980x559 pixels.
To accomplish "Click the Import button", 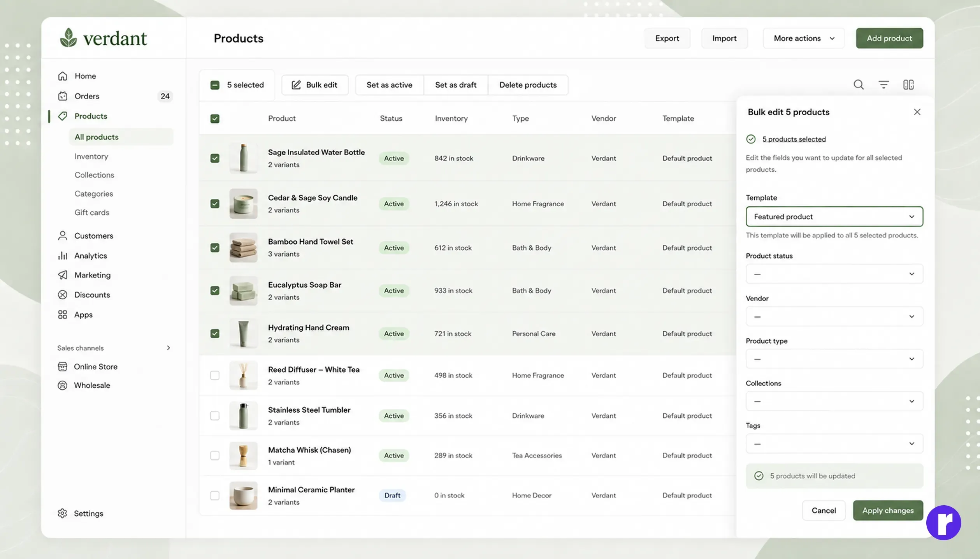I will [724, 38].
